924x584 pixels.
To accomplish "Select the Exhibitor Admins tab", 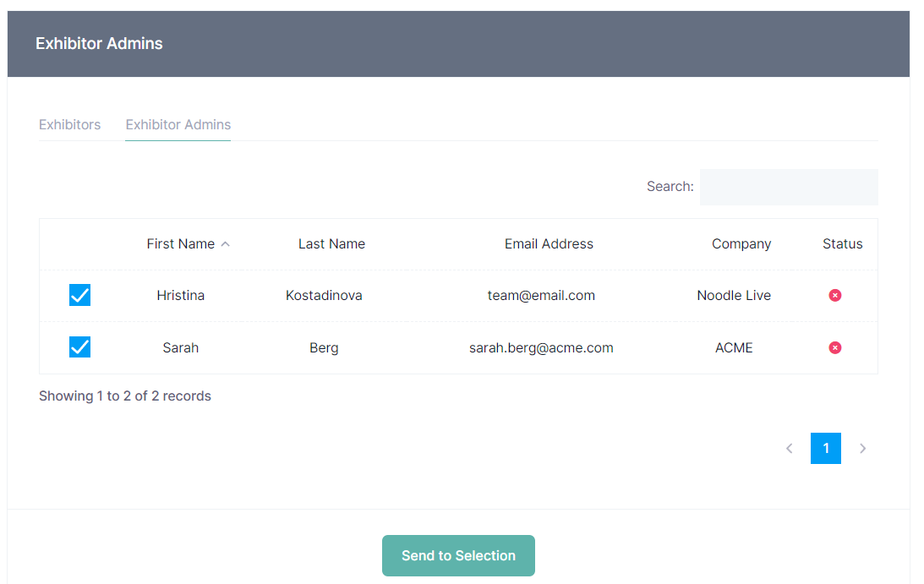I will coord(178,124).
